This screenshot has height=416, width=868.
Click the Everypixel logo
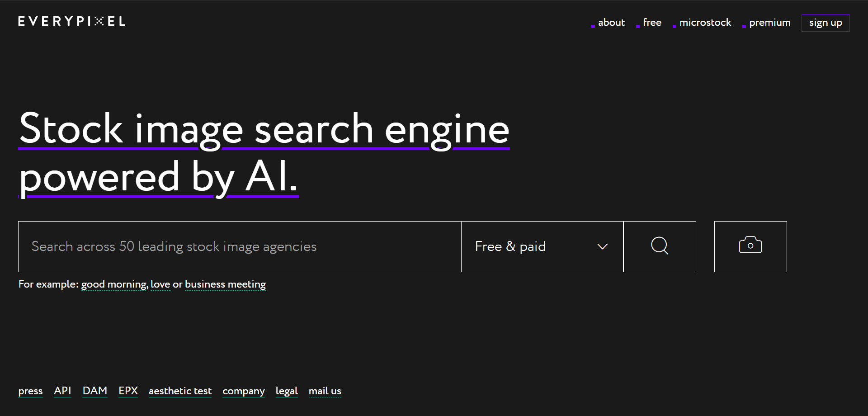(x=72, y=21)
